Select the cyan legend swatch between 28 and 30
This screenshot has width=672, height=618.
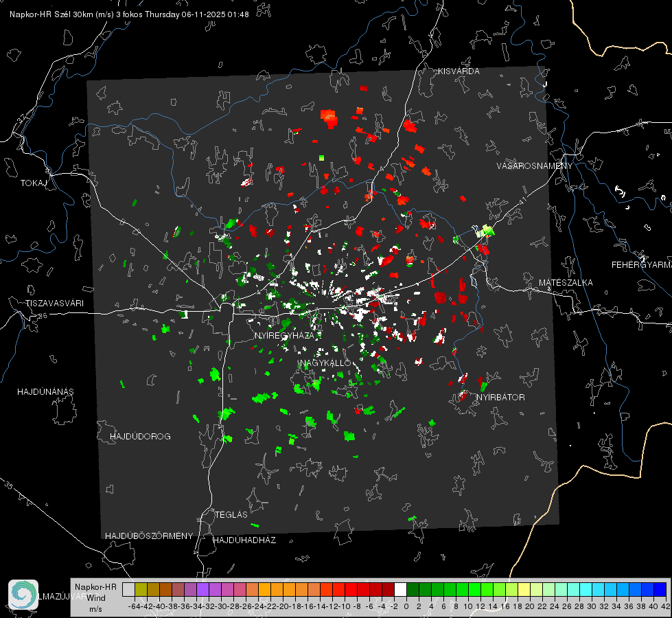[586, 589]
